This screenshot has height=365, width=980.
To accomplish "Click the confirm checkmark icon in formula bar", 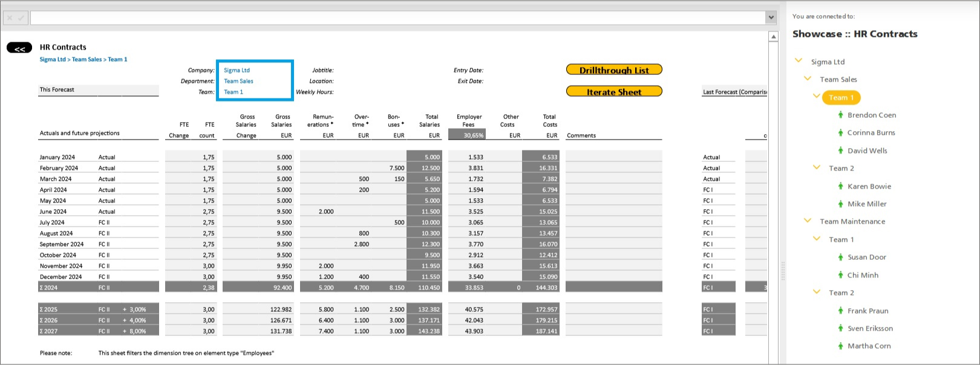I will click(x=21, y=18).
